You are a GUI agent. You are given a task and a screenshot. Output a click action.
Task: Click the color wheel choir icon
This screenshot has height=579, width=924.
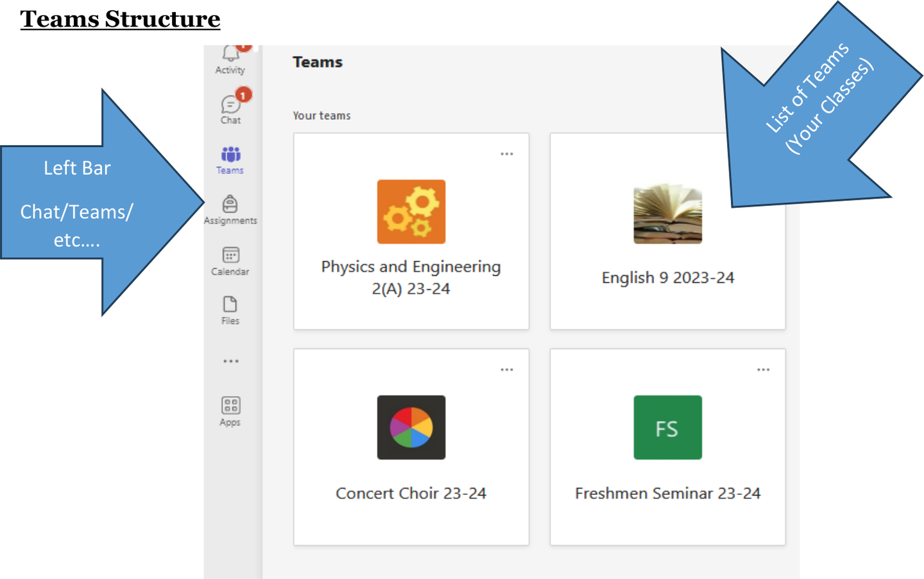pos(411,428)
